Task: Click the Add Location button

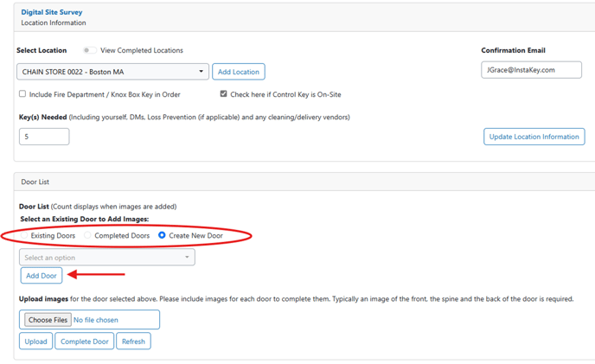Action: click(238, 72)
